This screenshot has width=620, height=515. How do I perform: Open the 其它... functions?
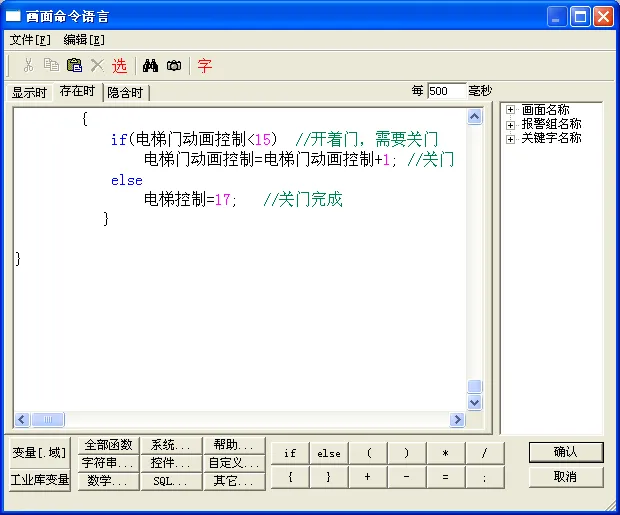pos(234,481)
